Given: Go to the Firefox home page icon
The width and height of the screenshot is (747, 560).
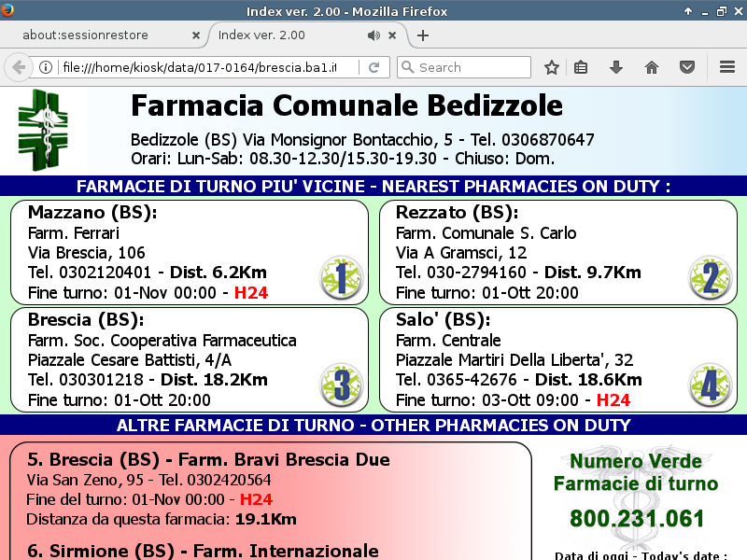Looking at the screenshot, I should click(x=652, y=67).
